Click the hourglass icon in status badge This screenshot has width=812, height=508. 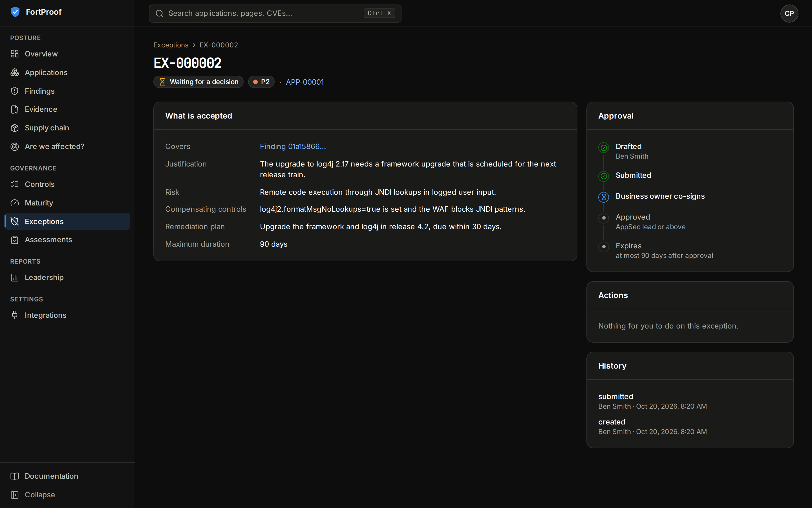[x=162, y=82]
